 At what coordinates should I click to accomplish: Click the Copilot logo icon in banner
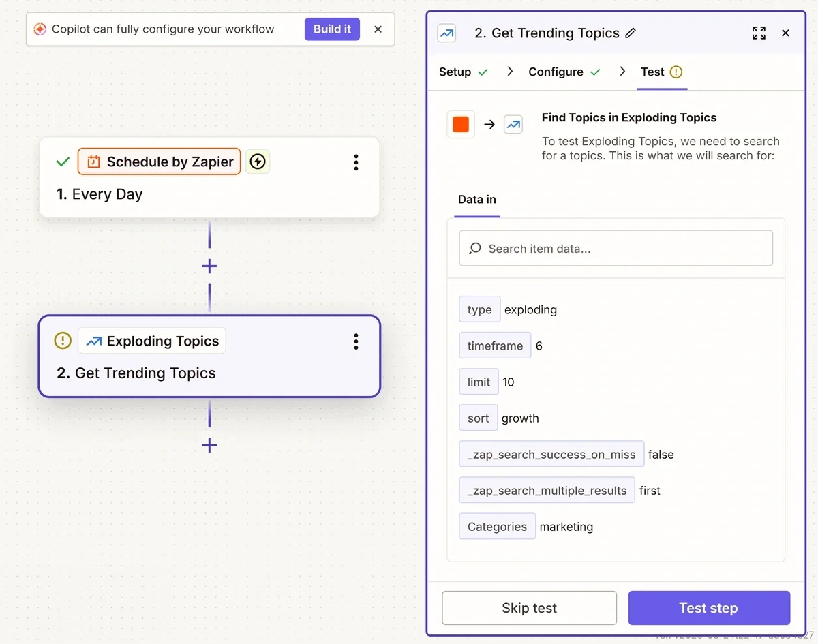click(x=40, y=29)
